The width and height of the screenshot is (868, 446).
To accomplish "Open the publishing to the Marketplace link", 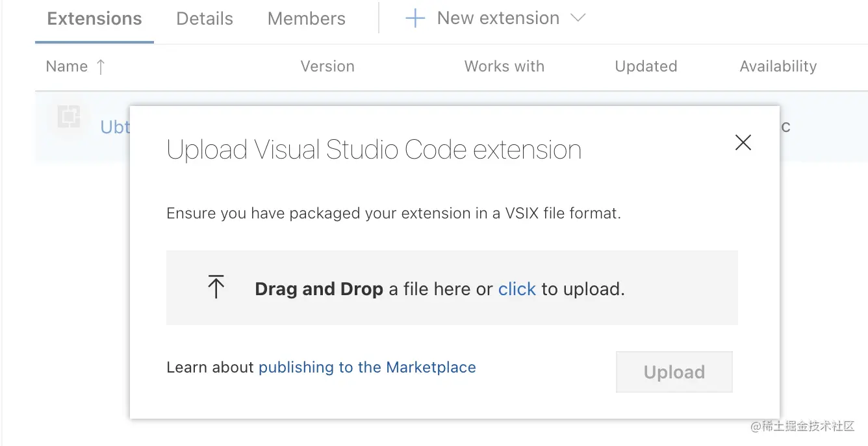I will 367,367.
